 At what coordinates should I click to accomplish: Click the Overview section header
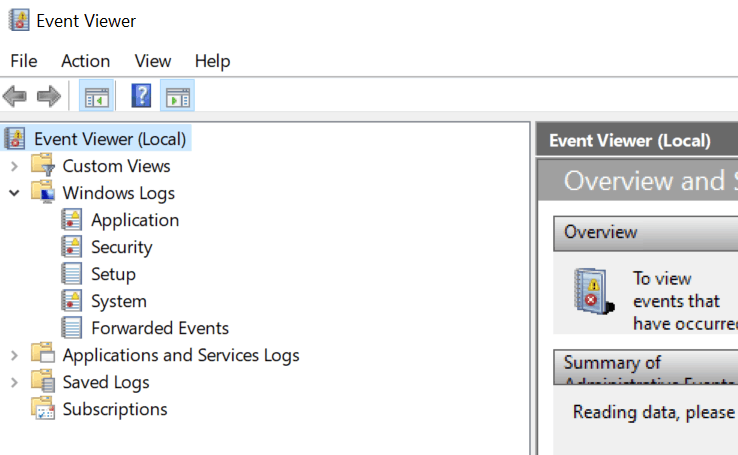[x=646, y=233]
